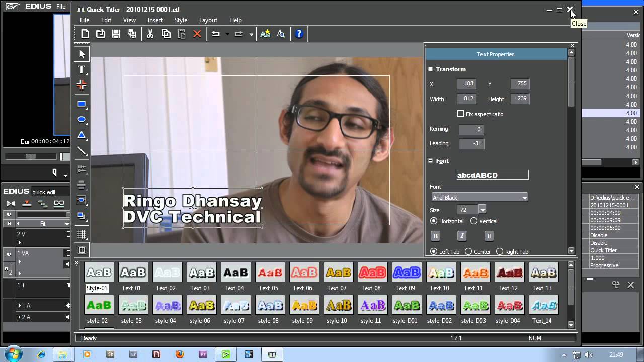The width and height of the screenshot is (644, 362).
Task: Click the Leading value field
Action: click(x=471, y=143)
